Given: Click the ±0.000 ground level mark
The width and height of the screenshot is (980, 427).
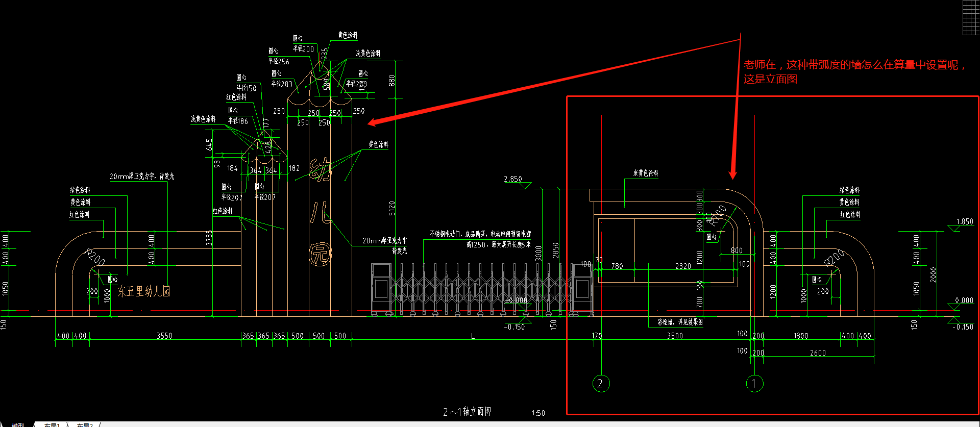Looking at the screenshot, I should (516, 300).
